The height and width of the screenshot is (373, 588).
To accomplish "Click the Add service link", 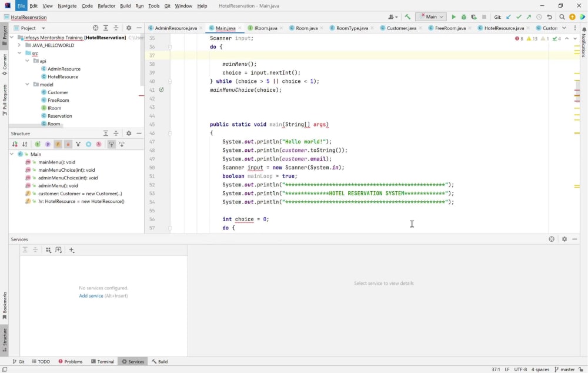I will coord(91,296).
